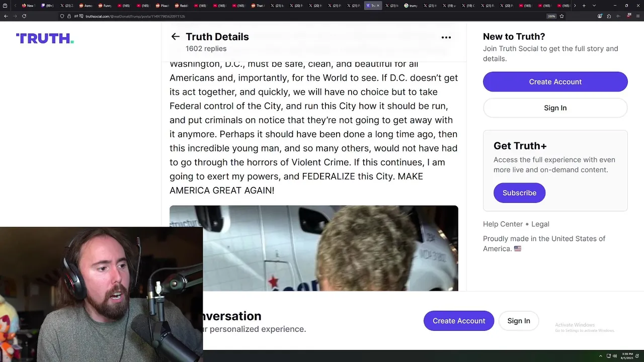
Task: Click the 'New to Truth?' heading
Action: click(514, 37)
